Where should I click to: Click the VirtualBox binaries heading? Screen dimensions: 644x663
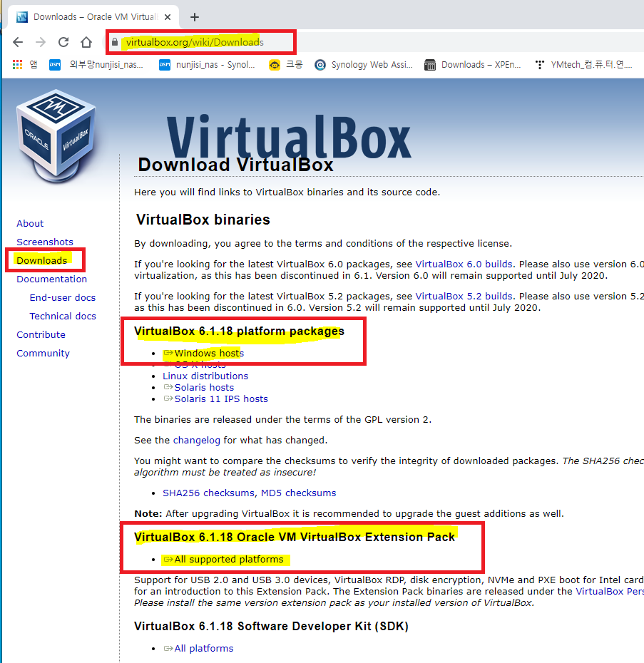coord(203,220)
